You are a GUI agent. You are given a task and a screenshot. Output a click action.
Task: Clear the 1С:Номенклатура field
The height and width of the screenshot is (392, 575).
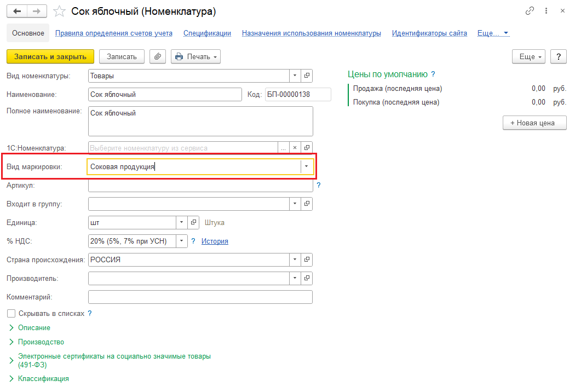click(x=295, y=148)
